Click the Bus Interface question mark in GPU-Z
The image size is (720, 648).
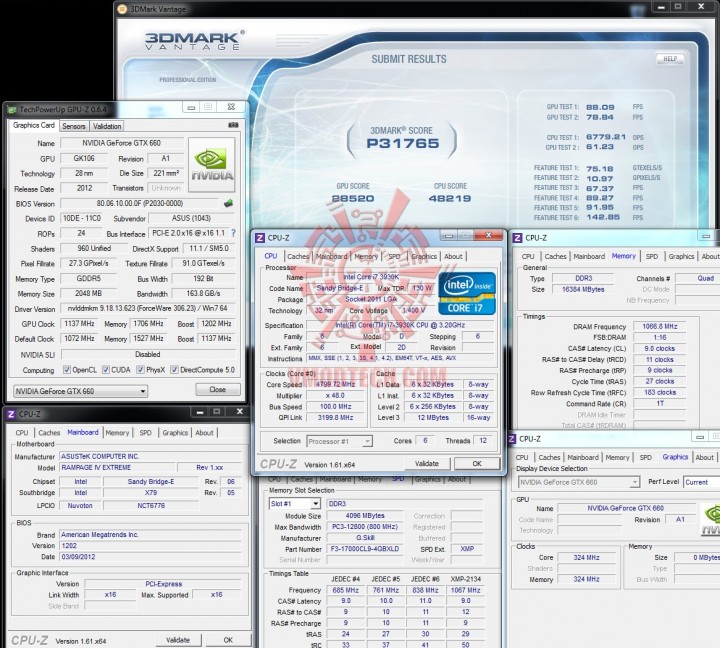click(234, 233)
